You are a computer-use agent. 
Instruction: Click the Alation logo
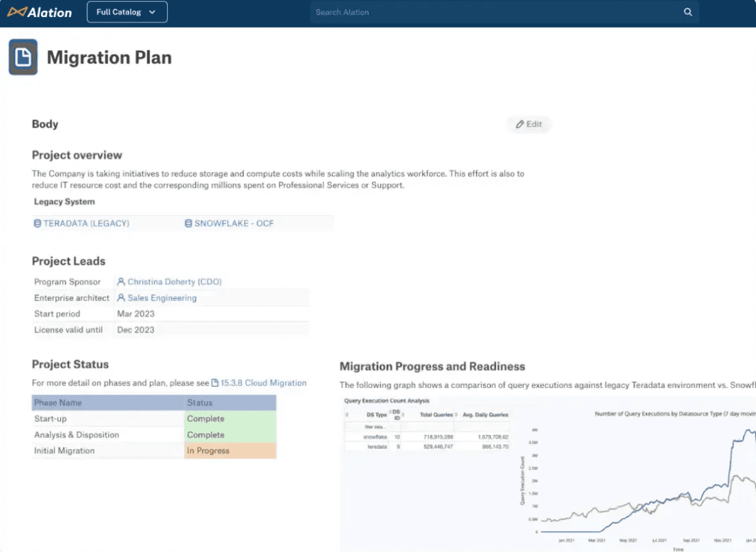point(40,12)
